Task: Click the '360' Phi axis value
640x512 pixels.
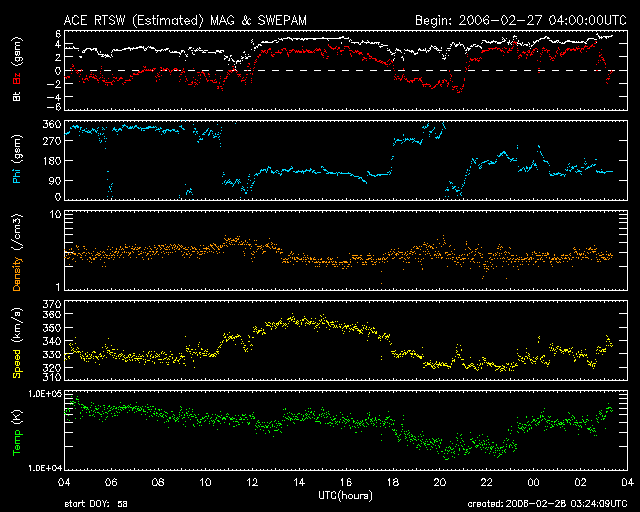Action: click(x=52, y=124)
